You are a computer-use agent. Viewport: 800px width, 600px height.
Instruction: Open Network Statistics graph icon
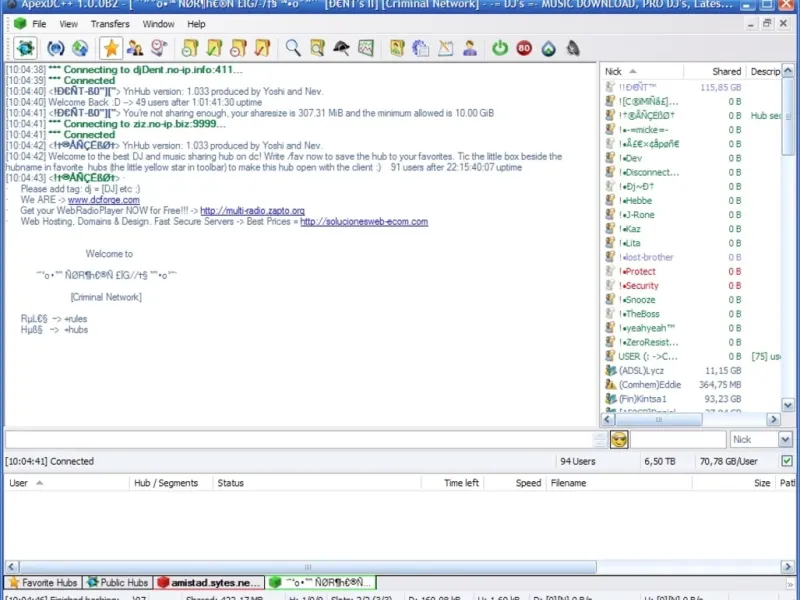pos(366,48)
